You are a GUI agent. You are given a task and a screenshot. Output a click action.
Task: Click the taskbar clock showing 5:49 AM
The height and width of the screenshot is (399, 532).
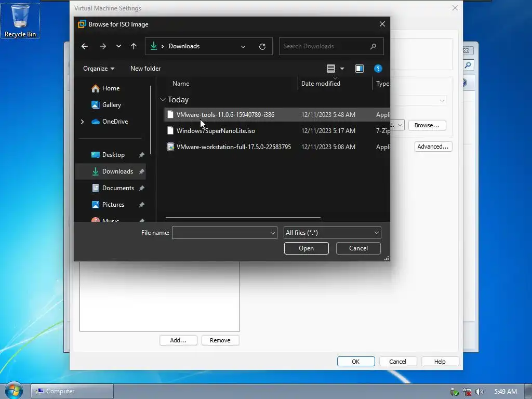tap(506, 392)
